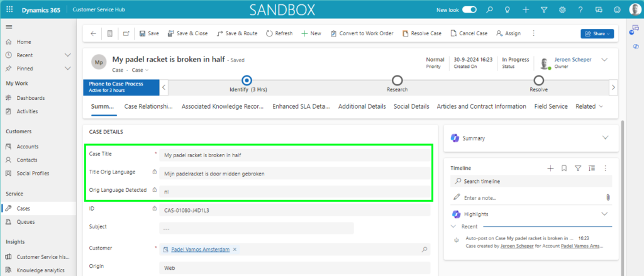Expand the Copilot Summary panel
The width and height of the screenshot is (644, 276).
coord(605,138)
